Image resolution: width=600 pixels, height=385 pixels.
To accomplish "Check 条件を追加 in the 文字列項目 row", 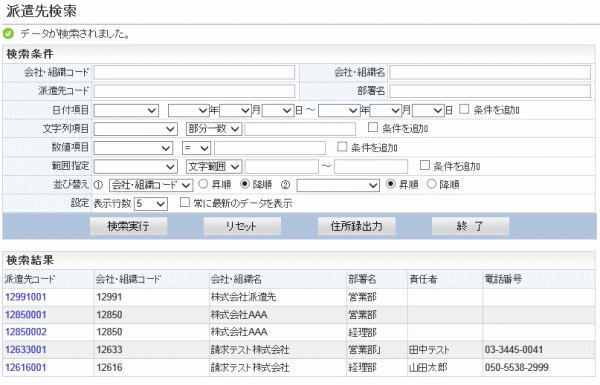I will (373, 127).
